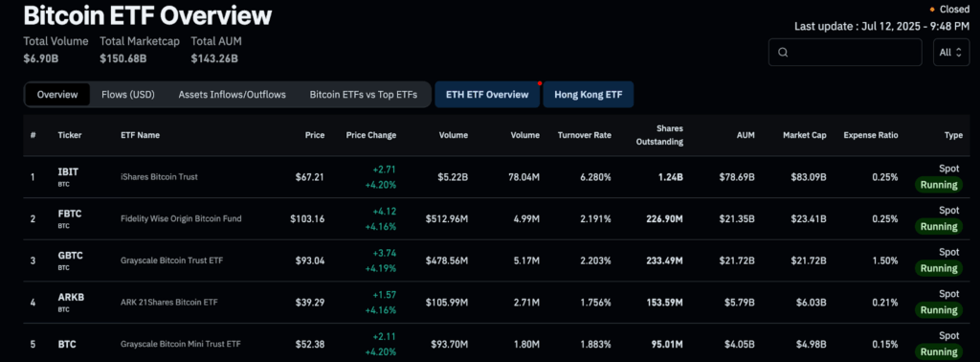Open the Assets Inflows/Outflows tab
980x362 pixels.
click(232, 95)
